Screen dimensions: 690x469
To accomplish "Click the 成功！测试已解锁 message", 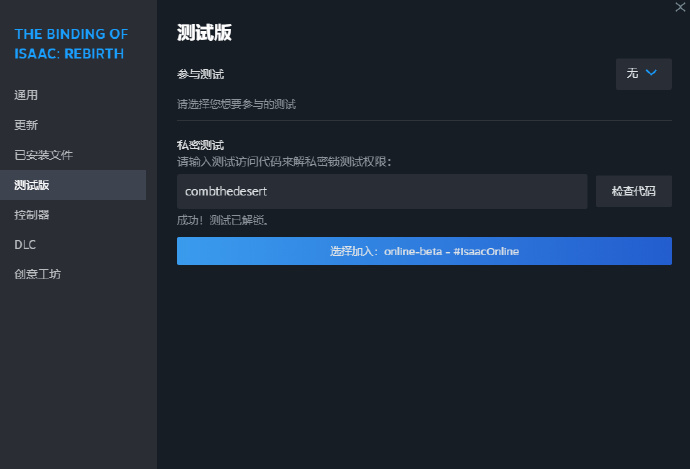I will (223, 220).
